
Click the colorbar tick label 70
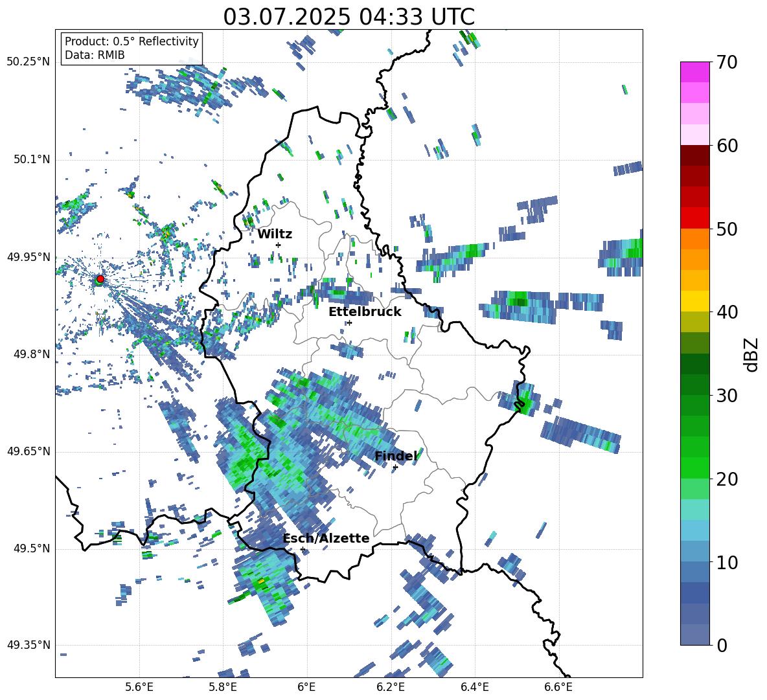pyautogui.click(x=727, y=62)
